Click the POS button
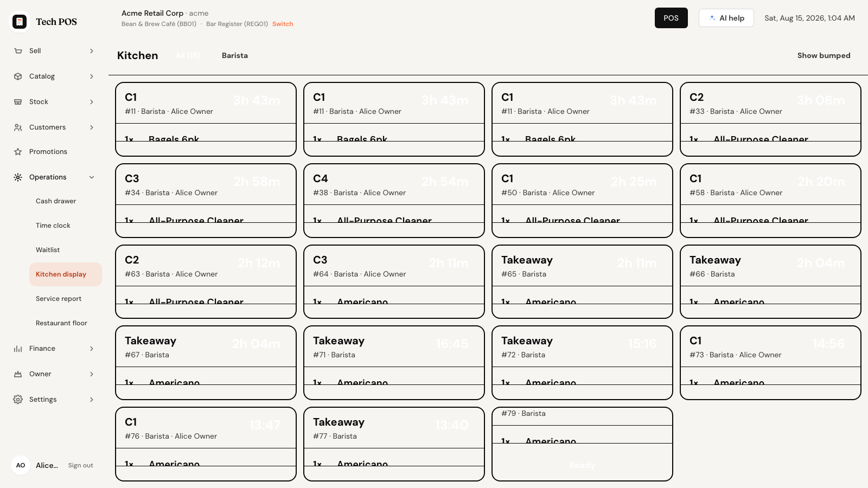This screenshot has height=488, width=868. click(x=671, y=18)
